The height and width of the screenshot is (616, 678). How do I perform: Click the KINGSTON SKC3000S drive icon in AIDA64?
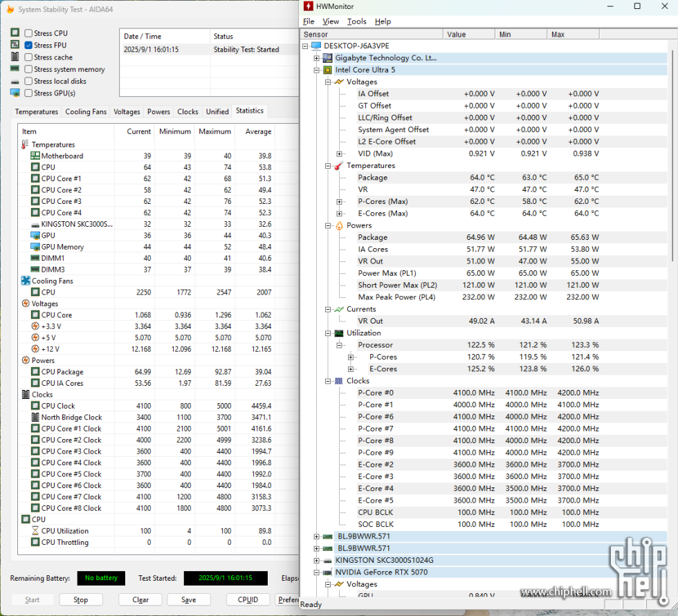(35, 225)
